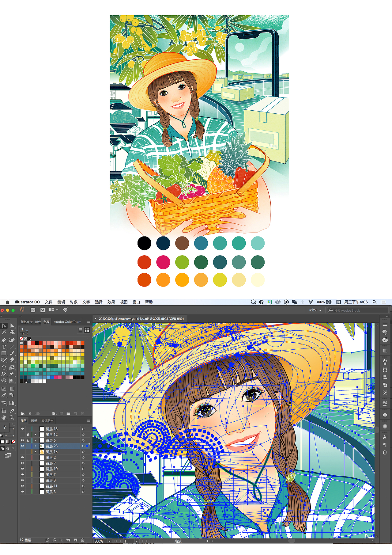Open the Swatches panel options menu
This screenshot has width=392, height=555.
(x=89, y=322)
